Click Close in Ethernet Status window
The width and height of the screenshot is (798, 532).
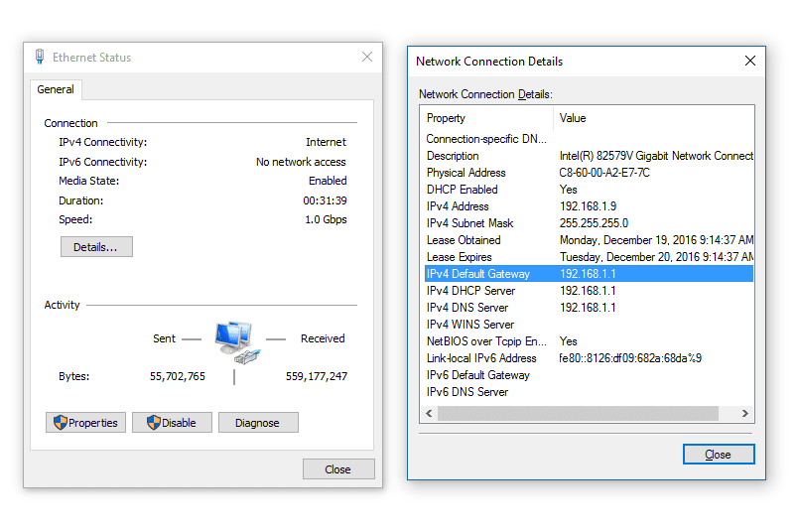click(x=338, y=468)
